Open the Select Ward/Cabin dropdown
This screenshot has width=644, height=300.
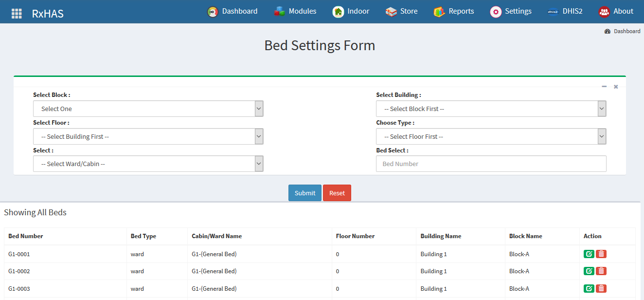(147, 164)
